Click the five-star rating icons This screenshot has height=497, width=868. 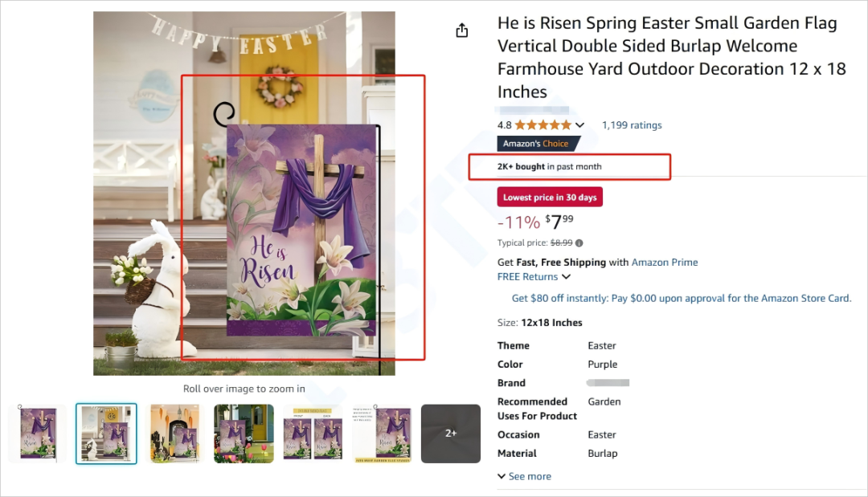543,125
